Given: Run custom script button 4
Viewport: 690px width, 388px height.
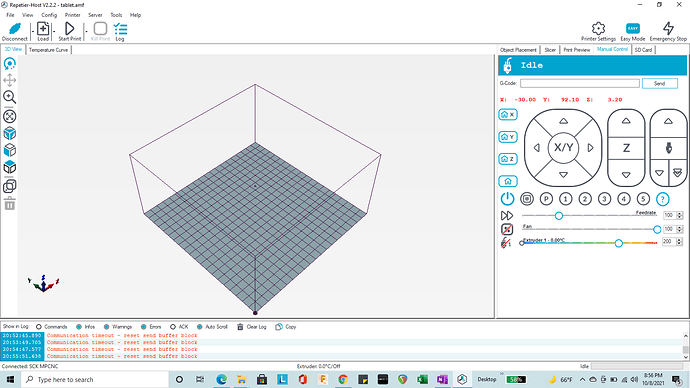Looking at the screenshot, I should (x=624, y=199).
